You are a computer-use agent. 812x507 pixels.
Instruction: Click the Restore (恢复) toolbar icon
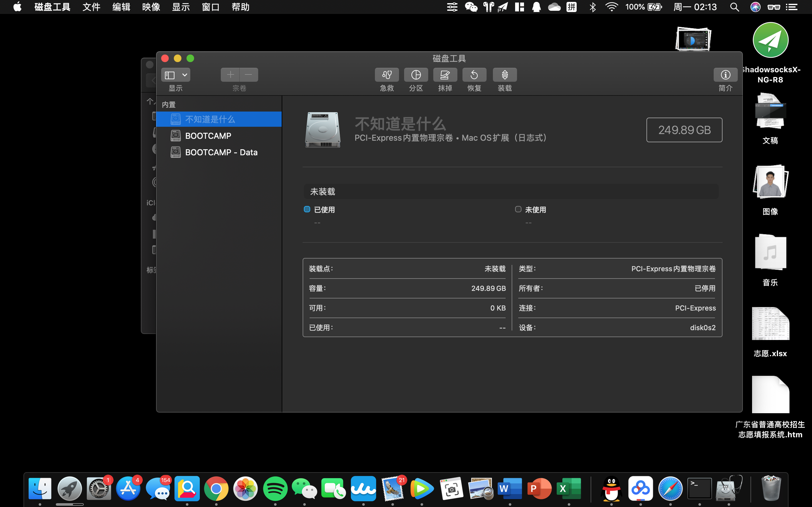click(474, 74)
